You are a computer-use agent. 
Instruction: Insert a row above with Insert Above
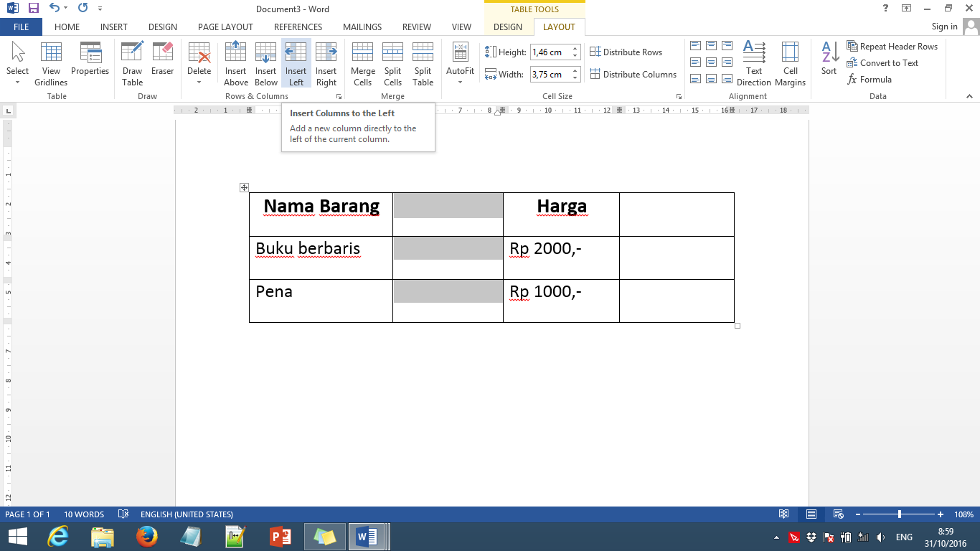pyautogui.click(x=235, y=63)
